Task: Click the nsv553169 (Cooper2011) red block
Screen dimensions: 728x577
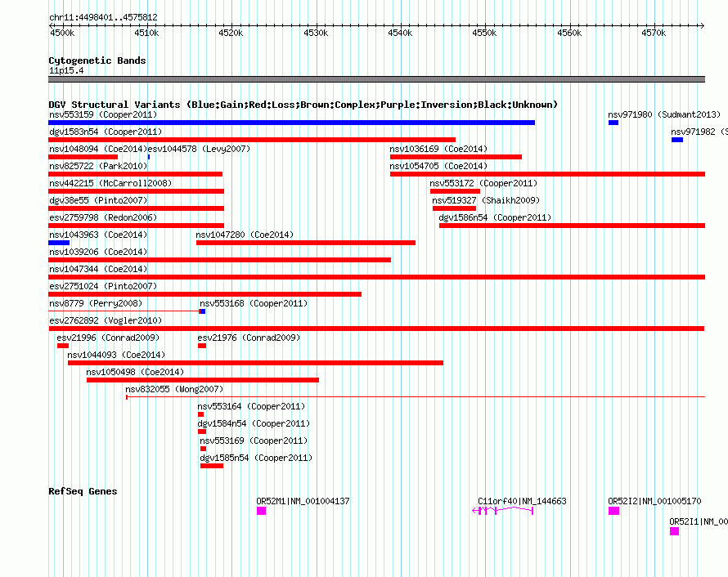Action: point(204,449)
